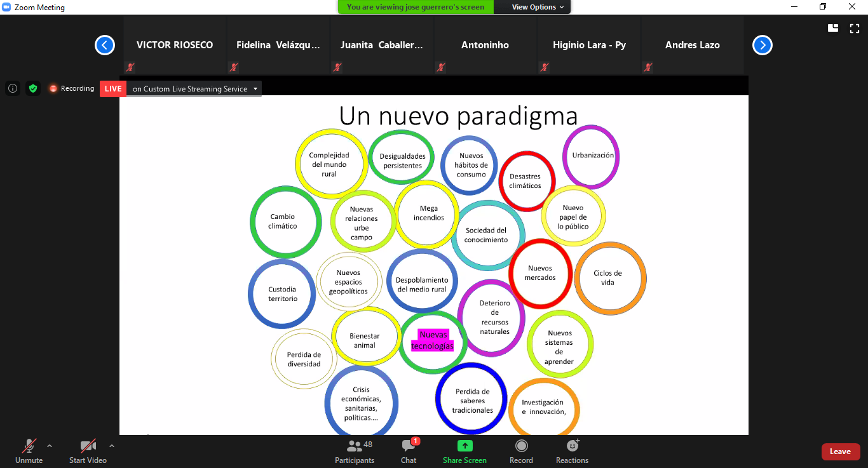The width and height of the screenshot is (868, 468).
Task: Click the red LIVE badge
Action: click(x=113, y=89)
